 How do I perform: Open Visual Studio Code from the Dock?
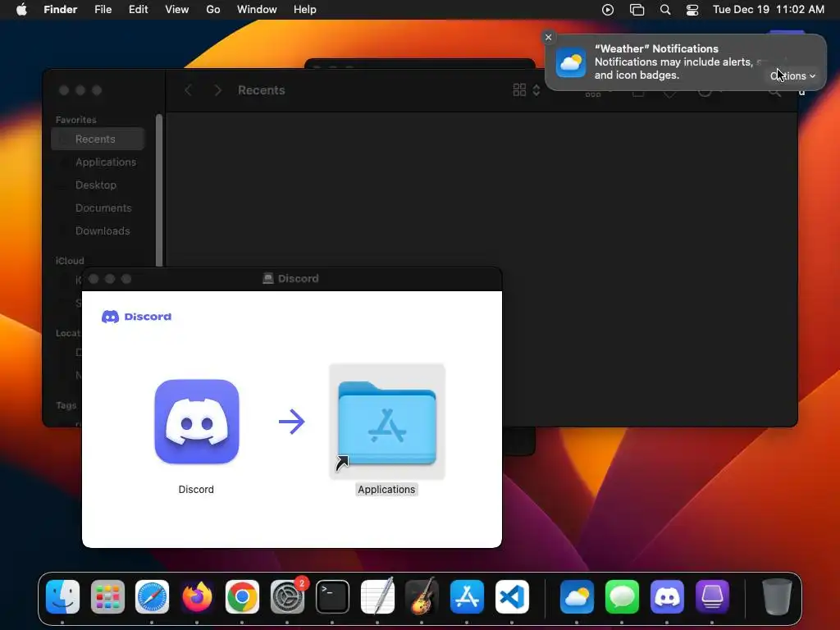click(x=512, y=596)
